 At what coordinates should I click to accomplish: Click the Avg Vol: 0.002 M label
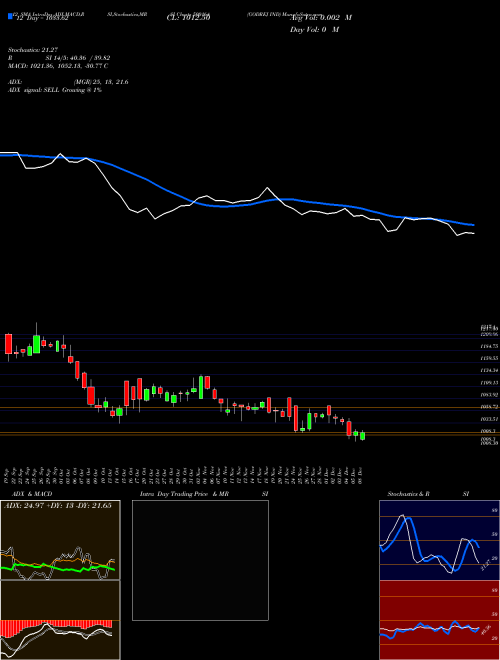click(x=321, y=18)
